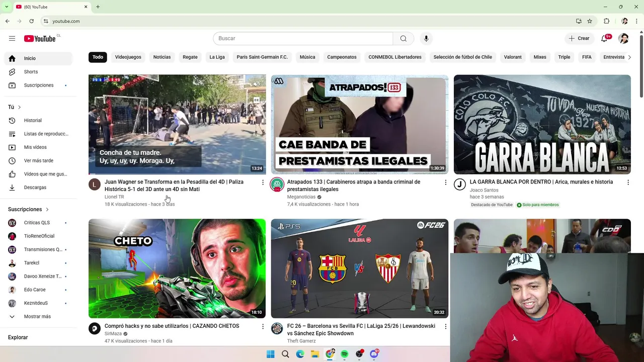Open browser extensions puzzle icon
Screen dimensions: 644x362
607,21
